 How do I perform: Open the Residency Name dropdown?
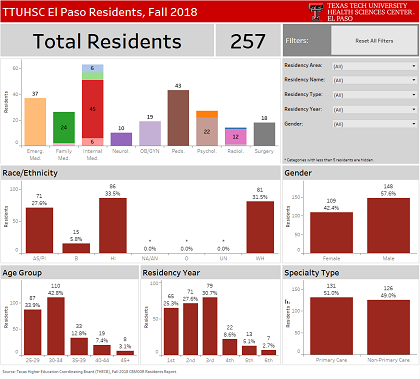click(x=374, y=80)
